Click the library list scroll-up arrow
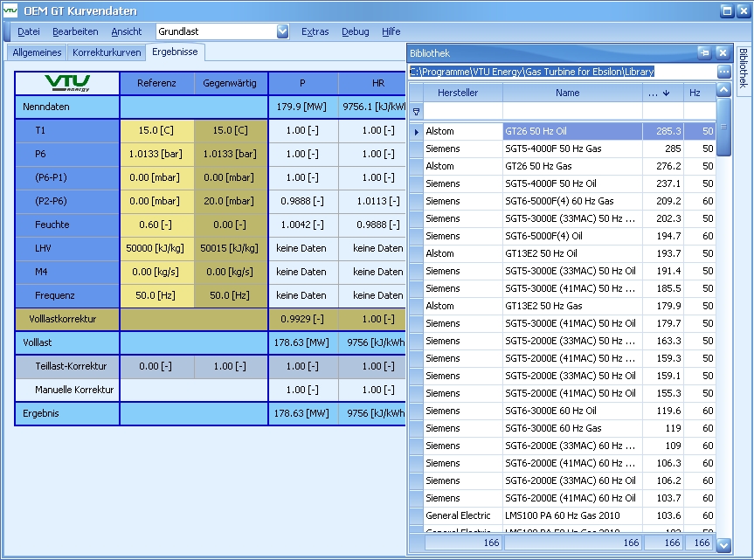This screenshot has height=560, width=754. click(x=723, y=89)
